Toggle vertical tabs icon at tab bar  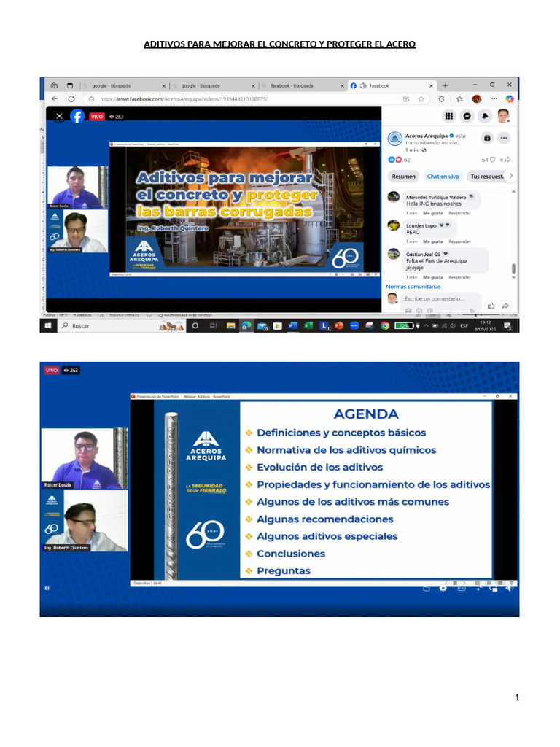70,86
